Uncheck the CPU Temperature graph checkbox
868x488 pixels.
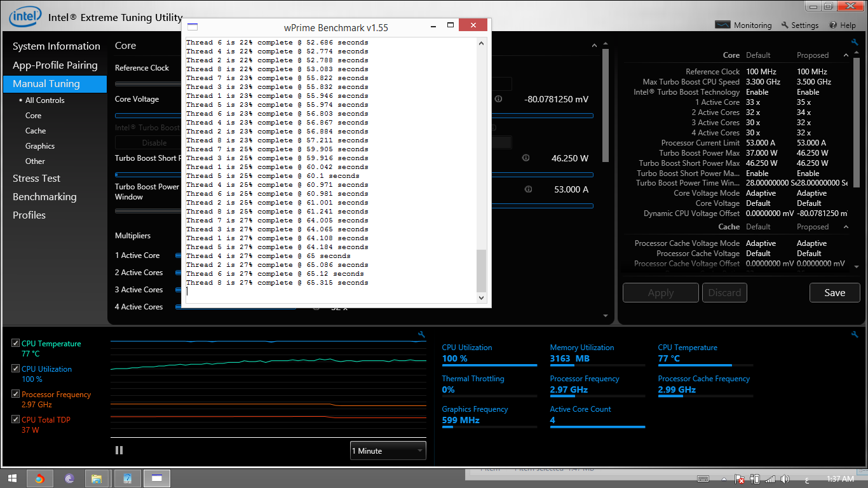[15, 343]
